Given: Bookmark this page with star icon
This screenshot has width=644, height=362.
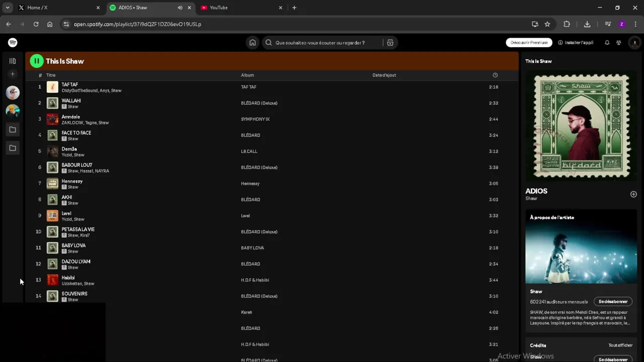Looking at the screenshot, I should pos(547,24).
